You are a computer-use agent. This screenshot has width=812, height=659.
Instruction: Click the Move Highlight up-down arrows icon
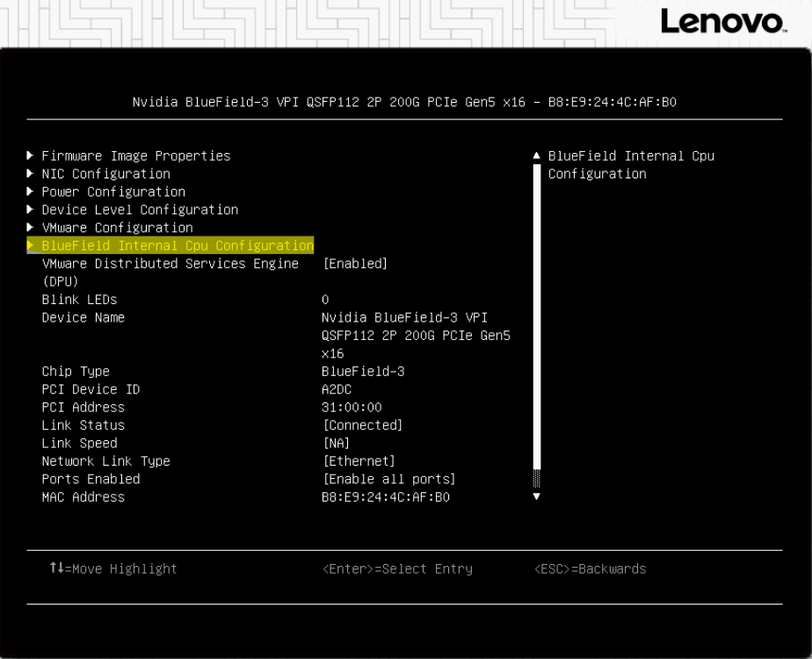(56, 568)
